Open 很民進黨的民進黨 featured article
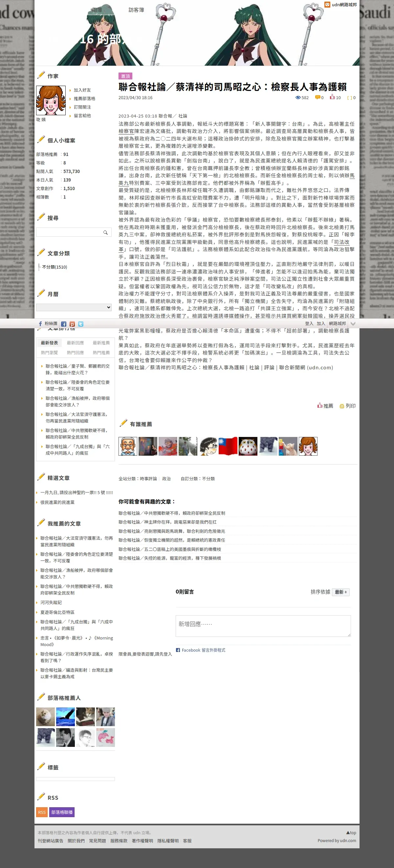Image resolution: width=394 pixels, height=868 pixels. (x=57, y=502)
